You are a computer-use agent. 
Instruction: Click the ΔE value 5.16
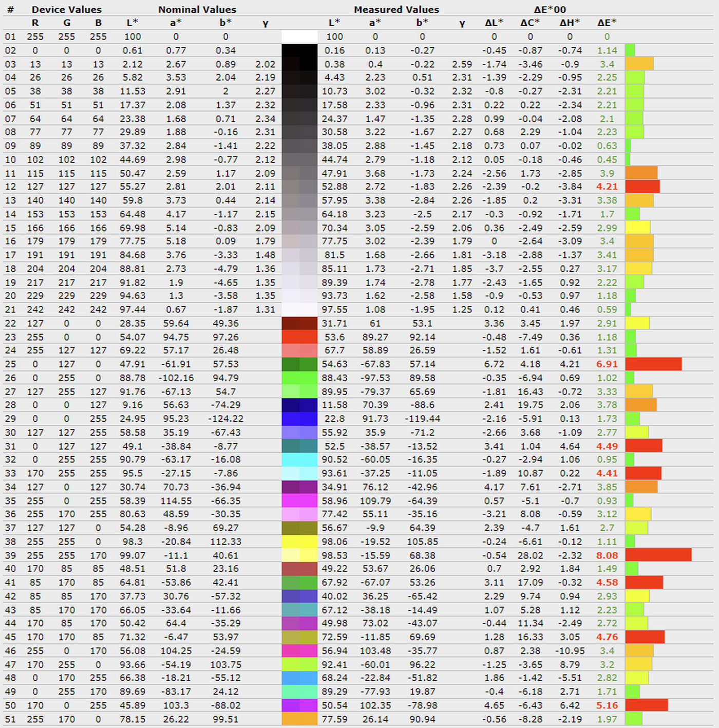607,705
